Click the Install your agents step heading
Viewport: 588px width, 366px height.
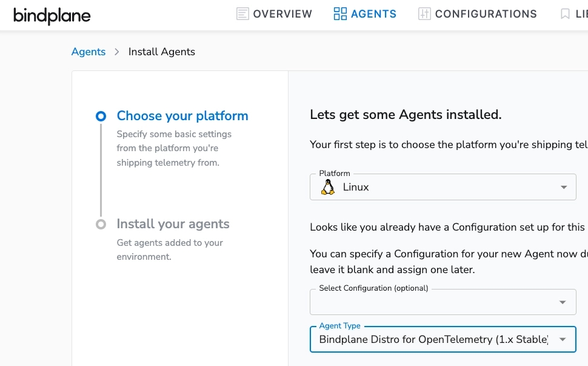pos(173,224)
